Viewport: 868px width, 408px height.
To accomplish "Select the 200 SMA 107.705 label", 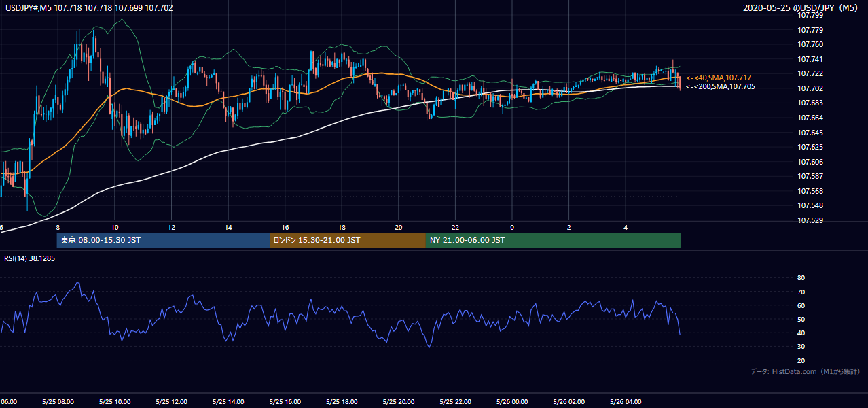I will (x=721, y=86).
